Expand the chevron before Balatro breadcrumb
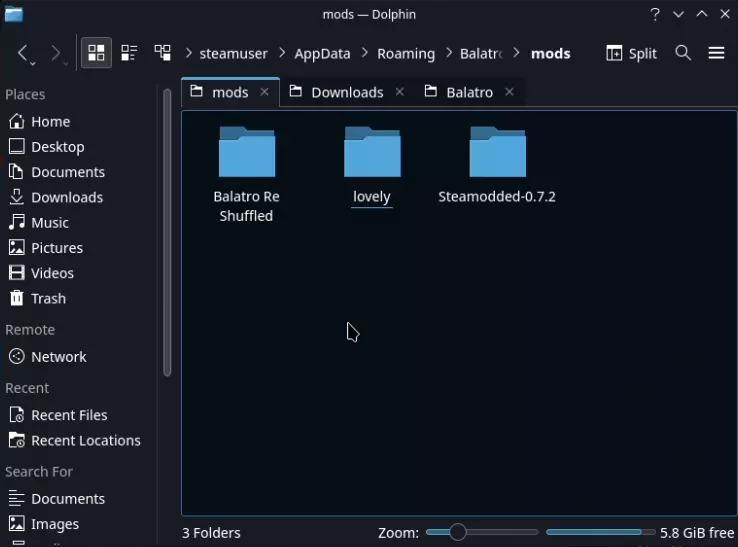The width and height of the screenshot is (738, 547). click(449, 53)
